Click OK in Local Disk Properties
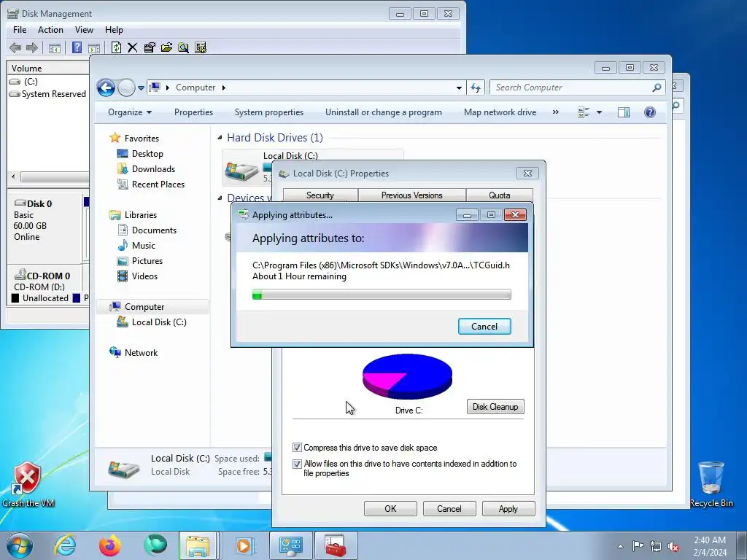This screenshot has width=747, height=560. coord(390,508)
